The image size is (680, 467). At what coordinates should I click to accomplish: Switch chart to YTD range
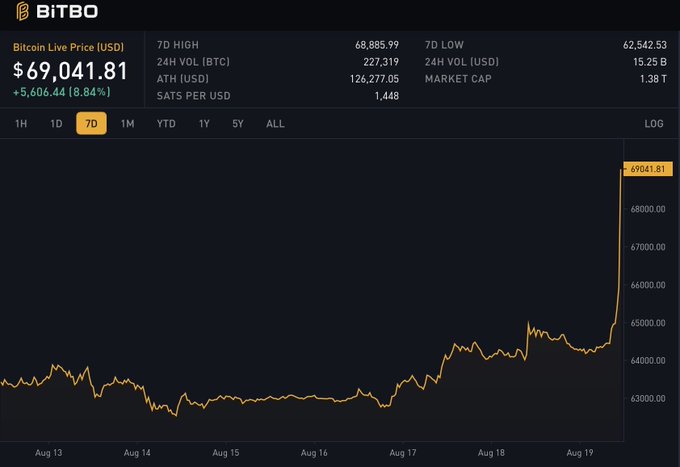pyautogui.click(x=166, y=124)
